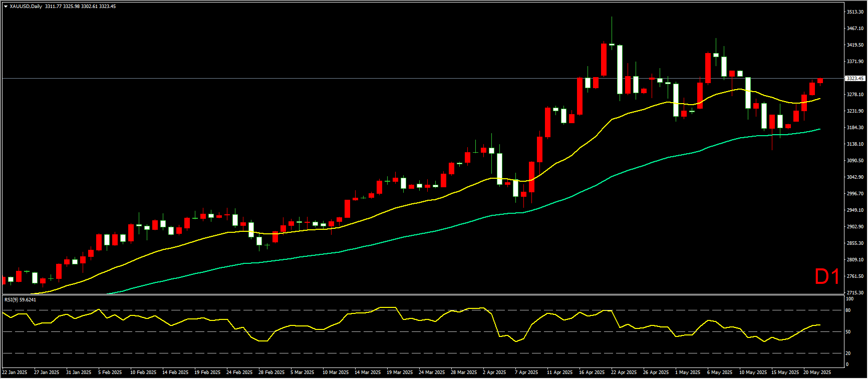This screenshot has height=379, width=868.
Task: Click the 2761.50 price axis label
Action: pyautogui.click(x=855, y=276)
